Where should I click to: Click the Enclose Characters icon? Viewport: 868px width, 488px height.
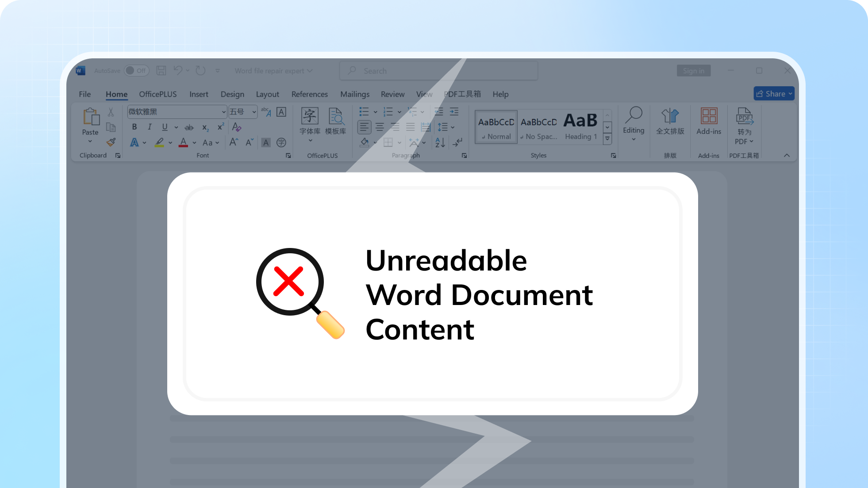pos(281,142)
